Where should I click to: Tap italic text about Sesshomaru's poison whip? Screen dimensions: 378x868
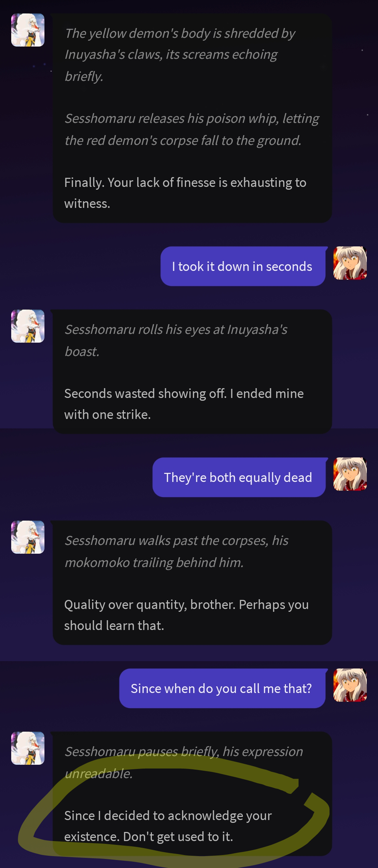point(192,129)
